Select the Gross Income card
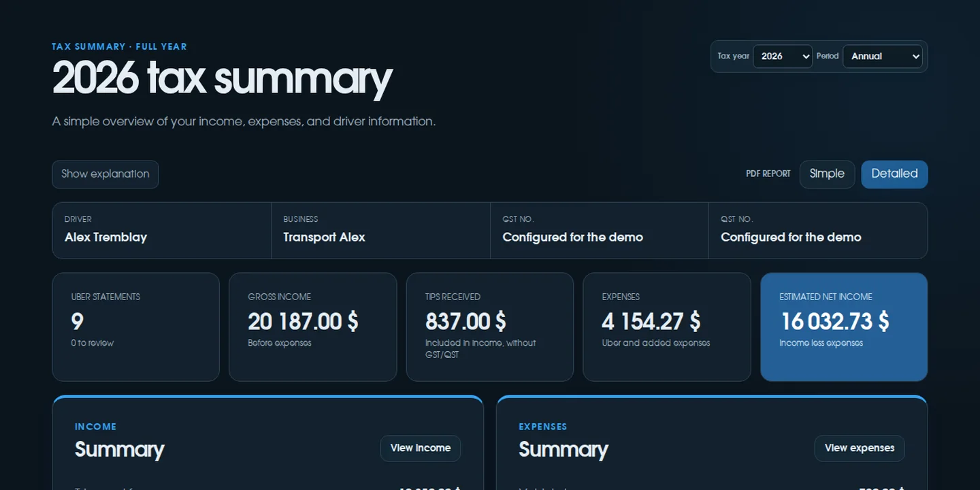 tap(313, 327)
